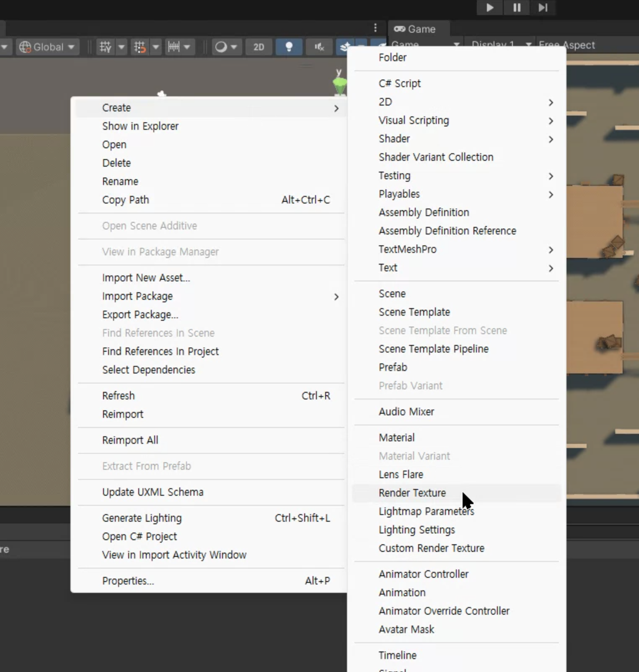This screenshot has width=639, height=672.
Task: Open the Display 1 dropdown in Game view
Action: click(x=501, y=45)
